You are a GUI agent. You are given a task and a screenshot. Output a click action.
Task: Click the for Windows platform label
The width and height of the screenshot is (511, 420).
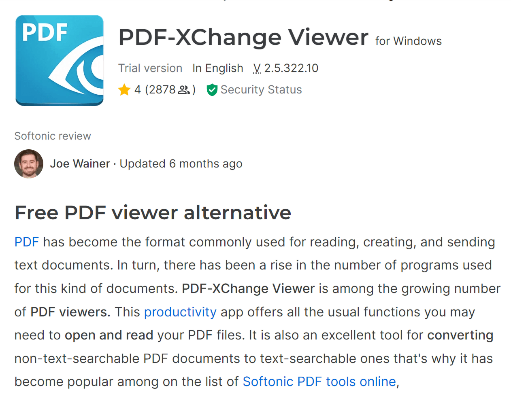[408, 41]
